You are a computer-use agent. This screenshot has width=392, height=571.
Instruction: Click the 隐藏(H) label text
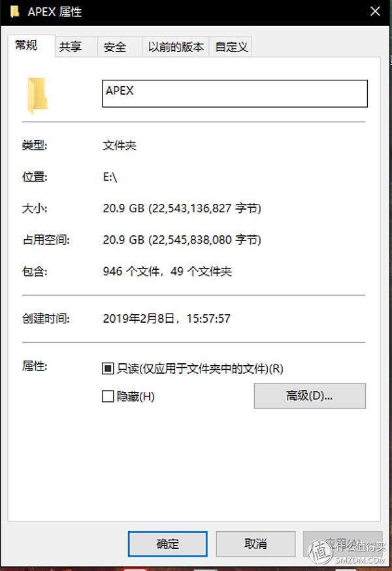pyautogui.click(x=135, y=396)
